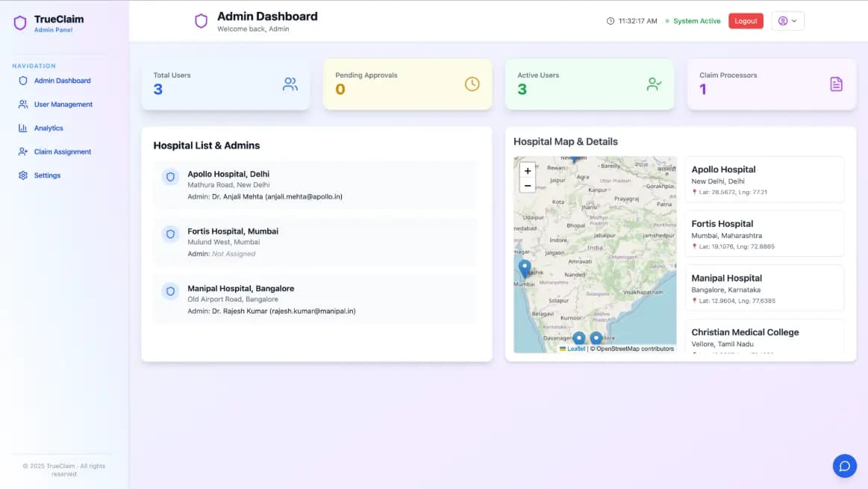Click the User Management icon in navigation
868x489 pixels.
[x=22, y=104]
